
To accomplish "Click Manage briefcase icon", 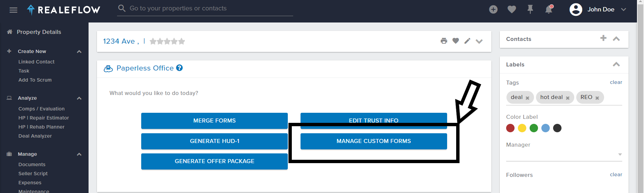I will click(x=9, y=154).
